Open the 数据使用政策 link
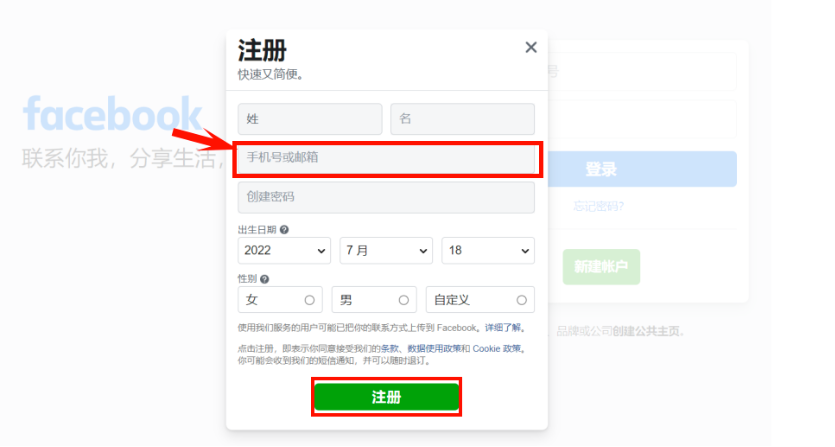 [x=434, y=348]
